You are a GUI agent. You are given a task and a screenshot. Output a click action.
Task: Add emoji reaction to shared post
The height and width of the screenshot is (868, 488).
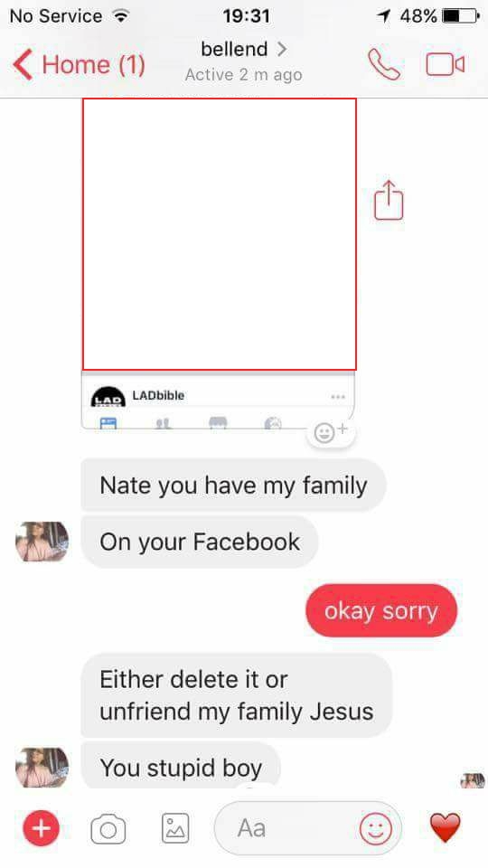pos(330,432)
